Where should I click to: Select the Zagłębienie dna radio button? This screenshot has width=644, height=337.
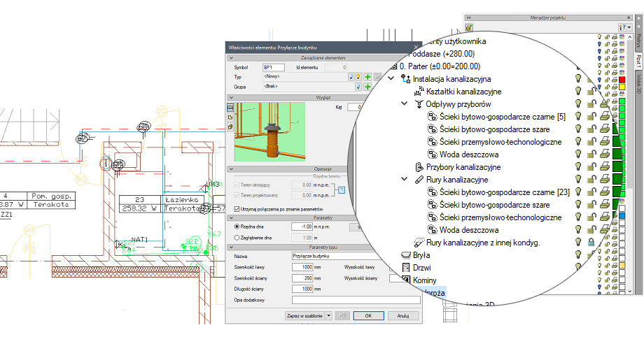click(x=237, y=238)
